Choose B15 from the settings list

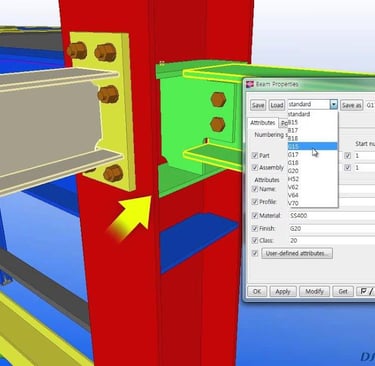(313, 122)
